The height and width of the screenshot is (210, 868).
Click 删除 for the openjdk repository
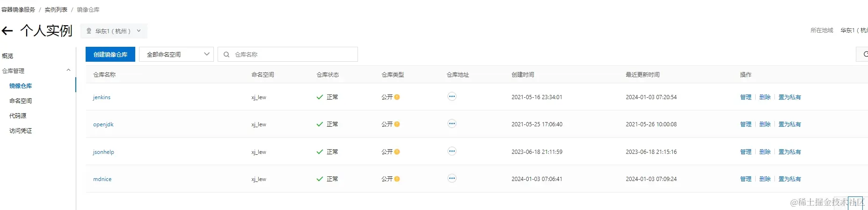tap(765, 124)
